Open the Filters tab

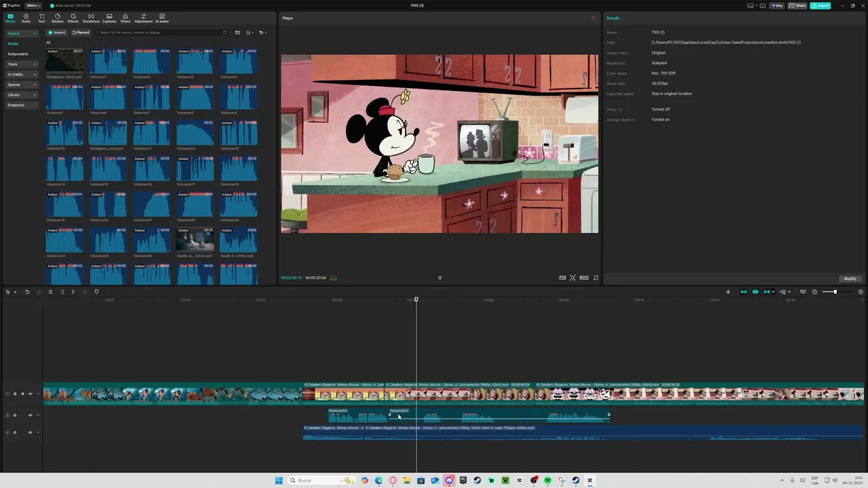[x=125, y=18]
